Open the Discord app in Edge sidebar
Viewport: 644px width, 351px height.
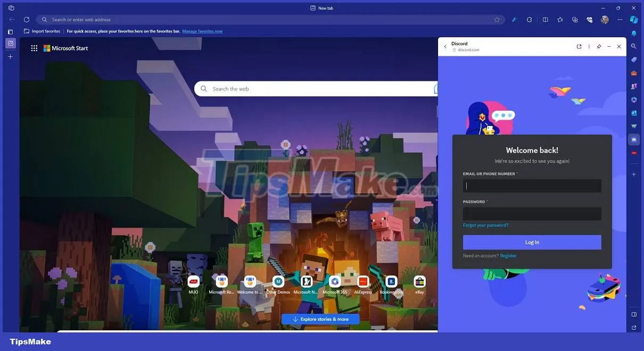click(634, 140)
